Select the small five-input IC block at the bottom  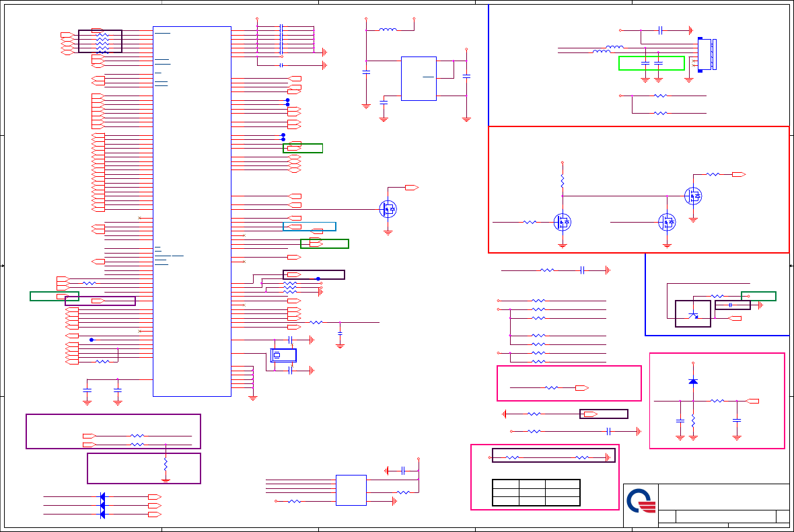tap(351, 490)
